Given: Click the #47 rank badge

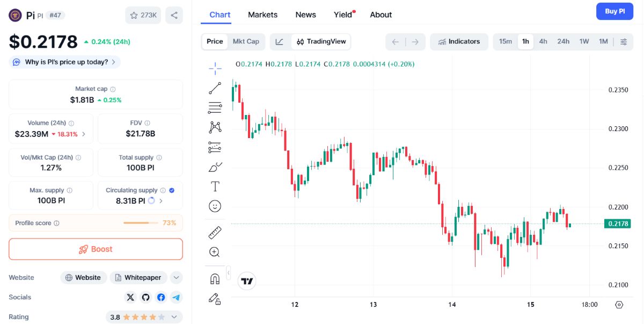Looking at the screenshot, I should pyautogui.click(x=55, y=16).
